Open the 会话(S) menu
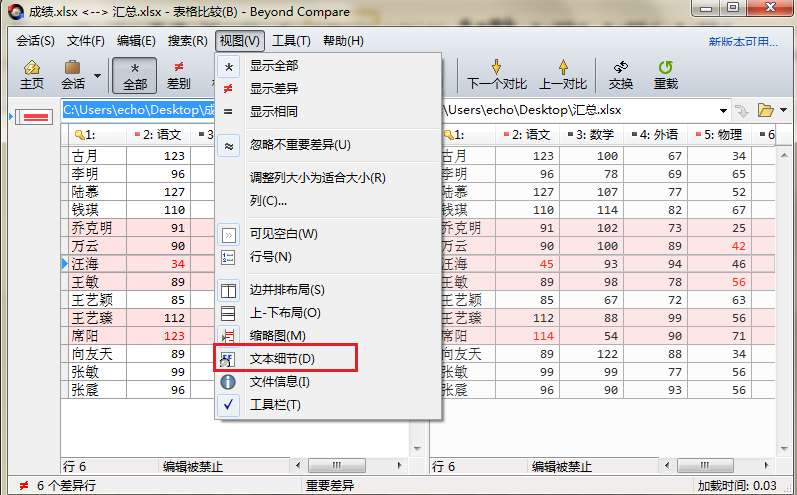797x495 pixels. [x=35, y=41]
